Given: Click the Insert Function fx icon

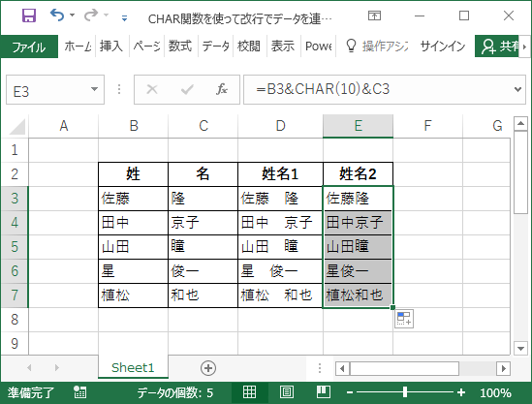Looking at the screenshot, I should (x=222, y=89).
